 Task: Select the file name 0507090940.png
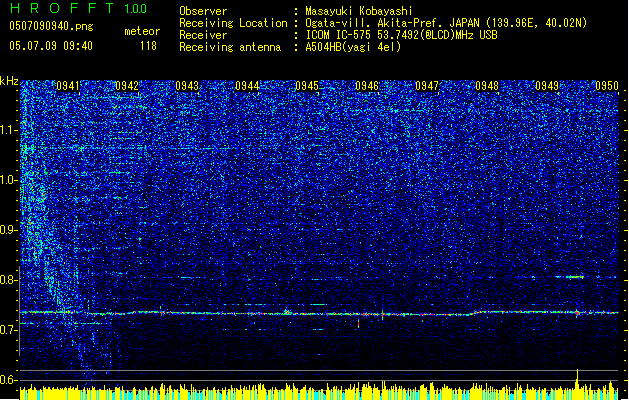(x=51, y=27)
